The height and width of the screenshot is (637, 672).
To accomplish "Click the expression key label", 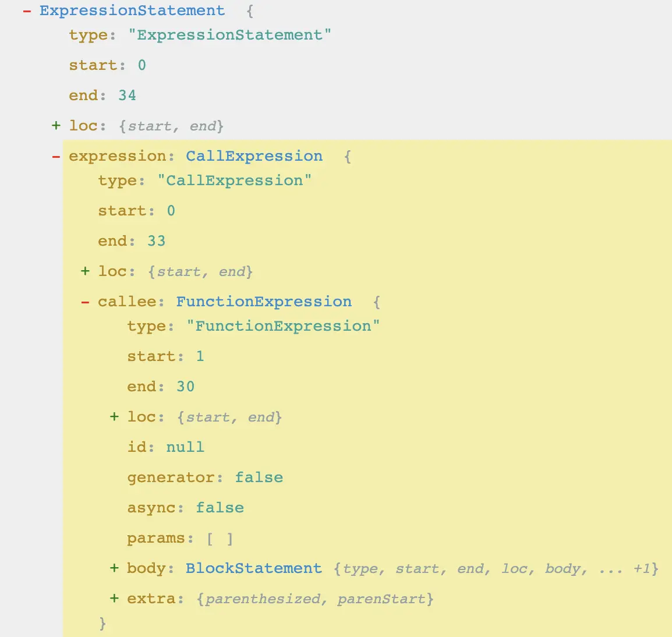I will click(x=118, y=157).
